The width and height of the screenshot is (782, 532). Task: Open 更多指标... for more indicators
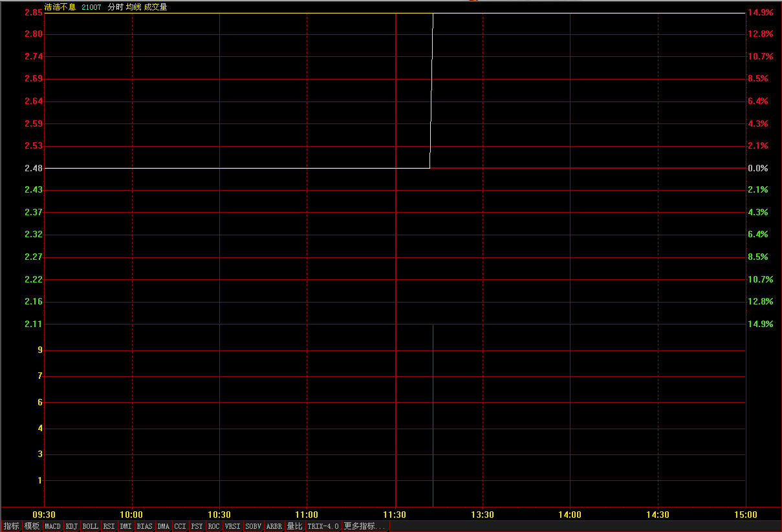365,526
